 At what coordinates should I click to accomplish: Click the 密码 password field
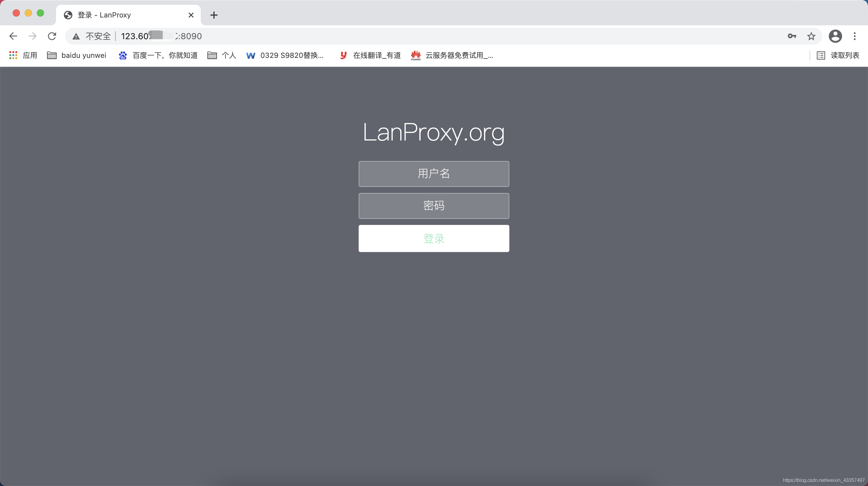(x=434, y=206)
